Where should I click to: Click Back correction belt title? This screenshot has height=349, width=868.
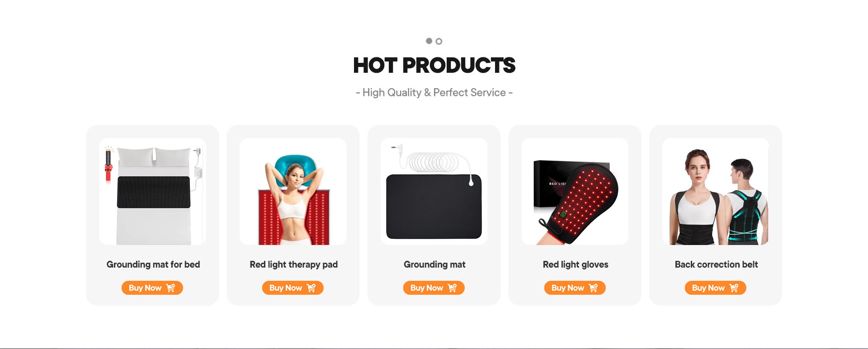click(716, 264)
